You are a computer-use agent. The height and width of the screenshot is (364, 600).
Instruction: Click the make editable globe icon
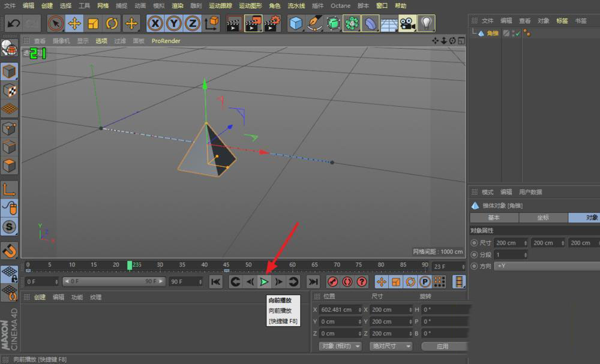pos(10,48)
